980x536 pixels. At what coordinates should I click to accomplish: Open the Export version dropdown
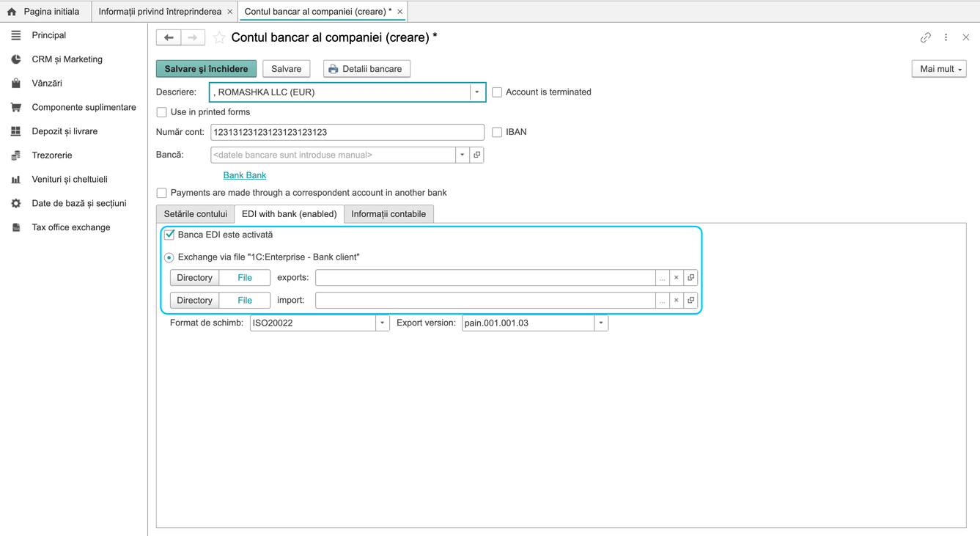tap(601, 323)
